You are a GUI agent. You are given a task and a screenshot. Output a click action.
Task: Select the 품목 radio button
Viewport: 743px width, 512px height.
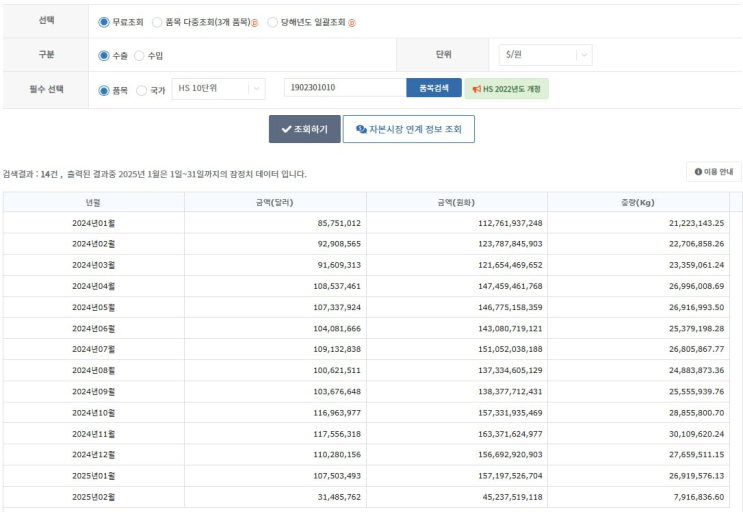104,90
